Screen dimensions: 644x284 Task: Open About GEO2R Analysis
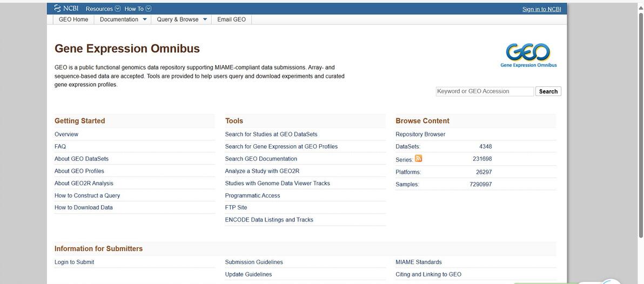[x=84, y=184]
